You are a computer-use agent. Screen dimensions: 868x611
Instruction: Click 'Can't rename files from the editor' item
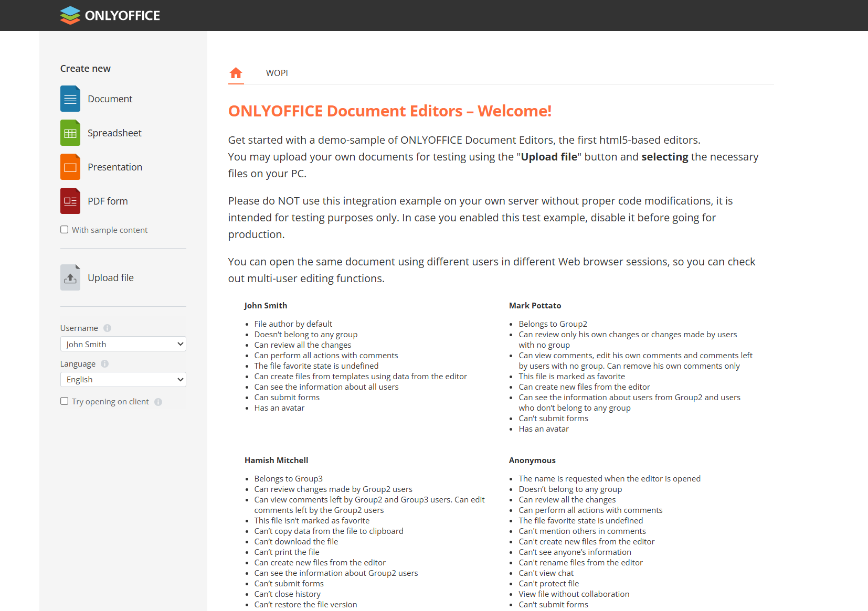click(x=581, y=563)
